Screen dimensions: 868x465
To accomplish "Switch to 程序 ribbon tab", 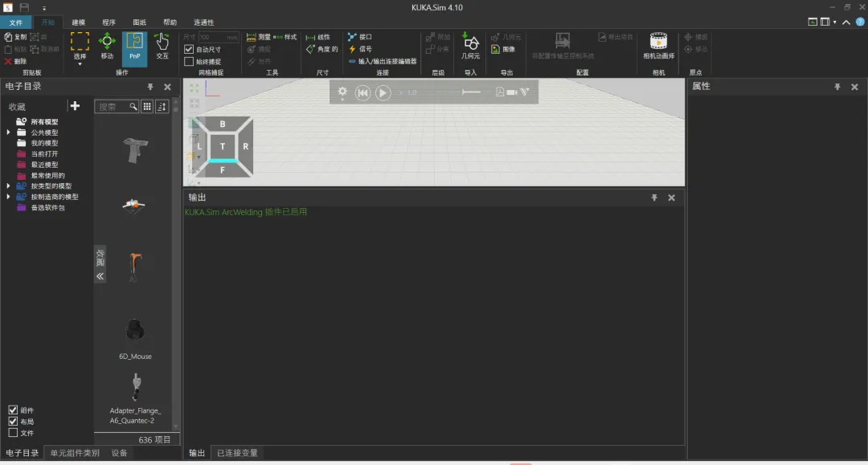I will (109, 22).
